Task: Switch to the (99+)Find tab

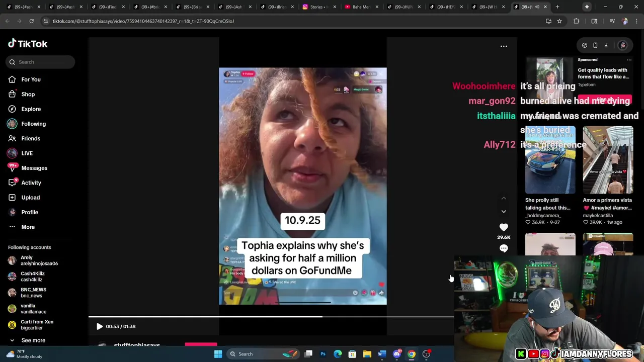Action: click(105, 7)
